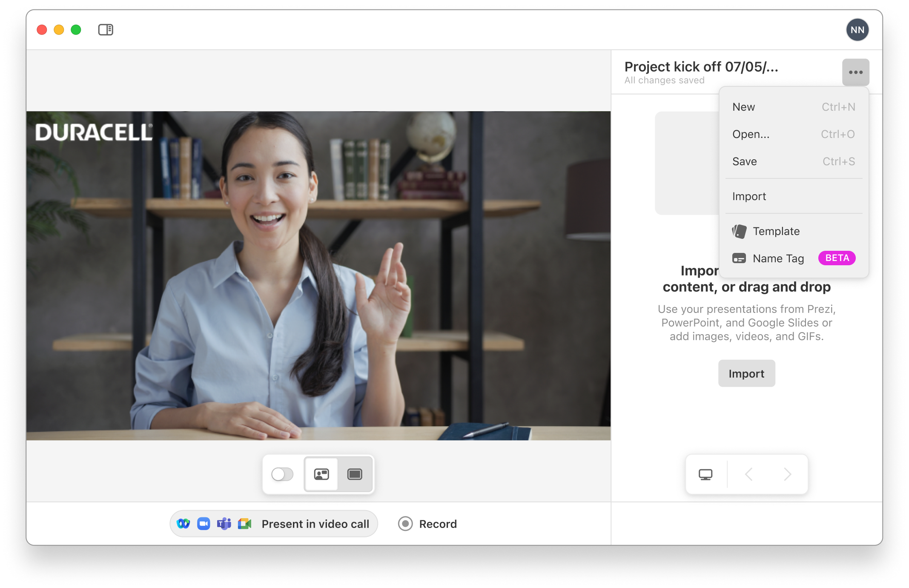The width and height of the screenshot is (909, 588).
Task: Open the NN profile avatar
Action: coord(857,30)
